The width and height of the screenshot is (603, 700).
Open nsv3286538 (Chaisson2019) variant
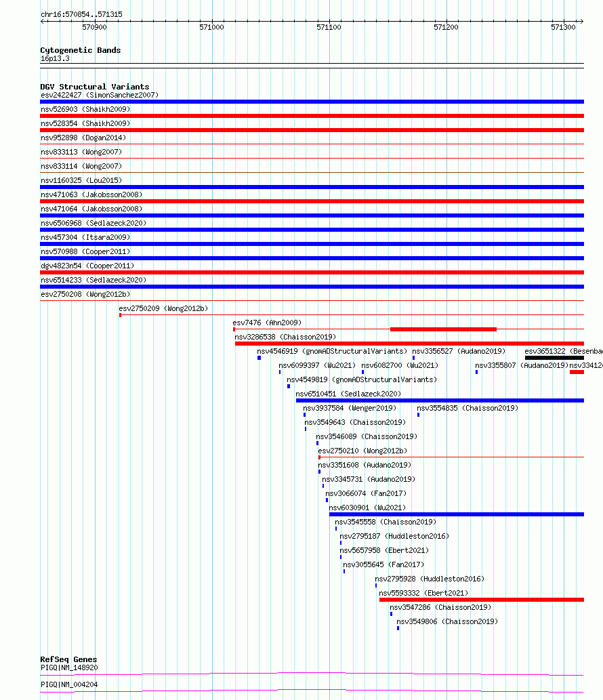tap(286, 337)
